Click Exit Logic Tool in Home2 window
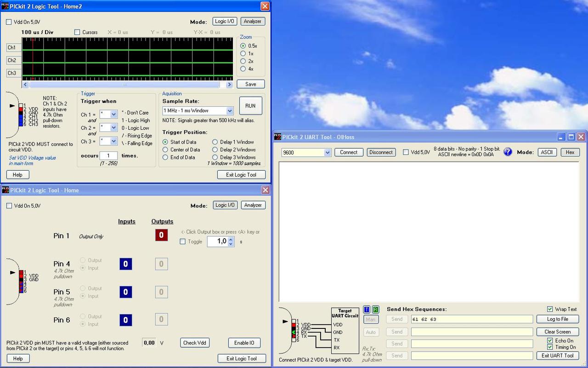 coord(242,175)
